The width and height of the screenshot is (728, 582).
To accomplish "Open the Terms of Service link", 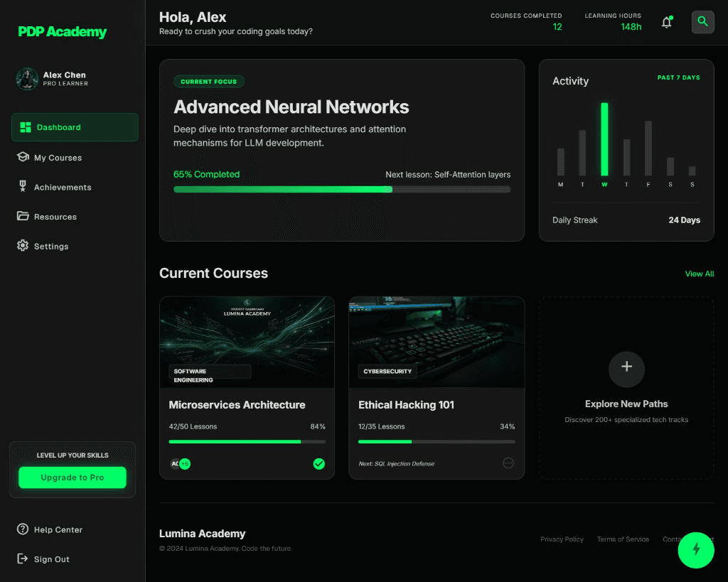I will pos(623,539).
